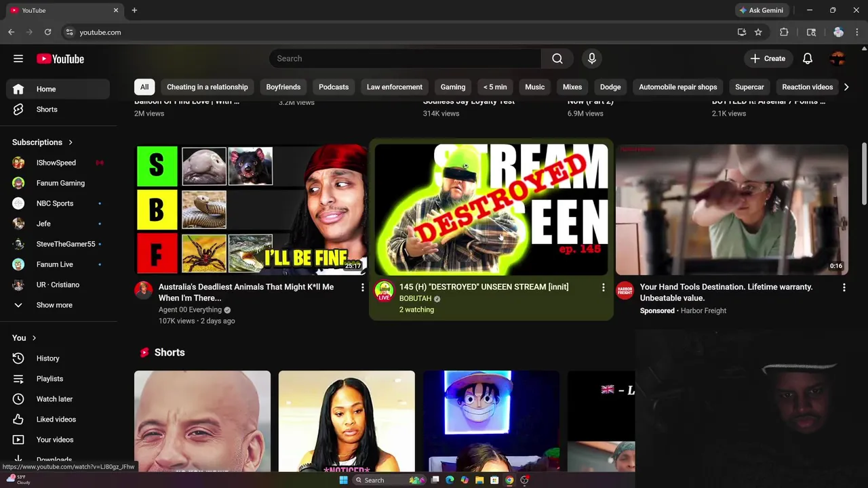Image resolution: width=868 pixels, height=488 pixels.
Task: Open Watch later in the sidebar
Action: 58,399
